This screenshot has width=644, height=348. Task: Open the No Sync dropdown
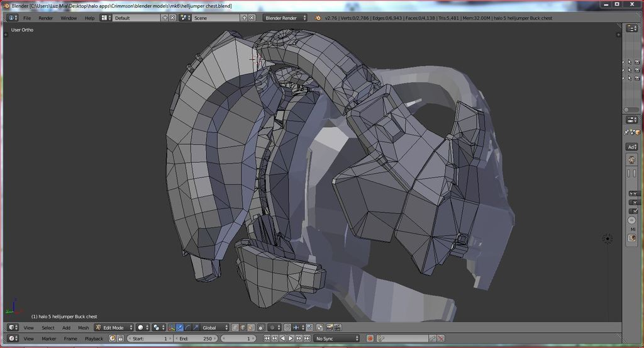coord(337,339)
